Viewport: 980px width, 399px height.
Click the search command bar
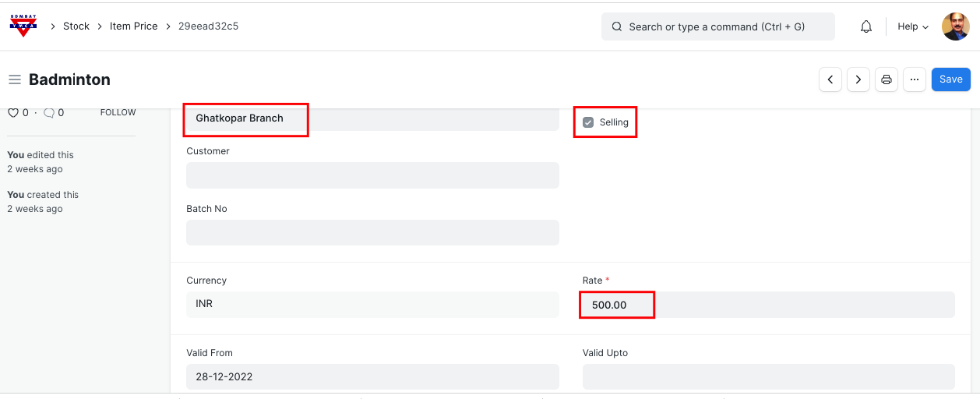pos(717,26)
